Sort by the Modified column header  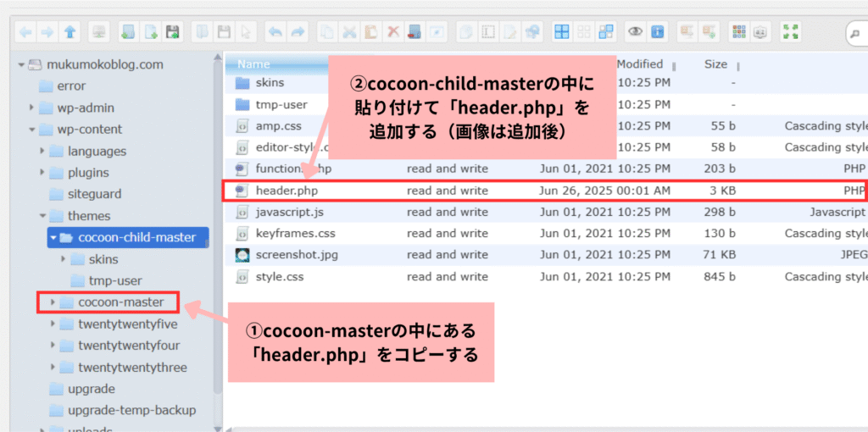[x=639, y=64]
